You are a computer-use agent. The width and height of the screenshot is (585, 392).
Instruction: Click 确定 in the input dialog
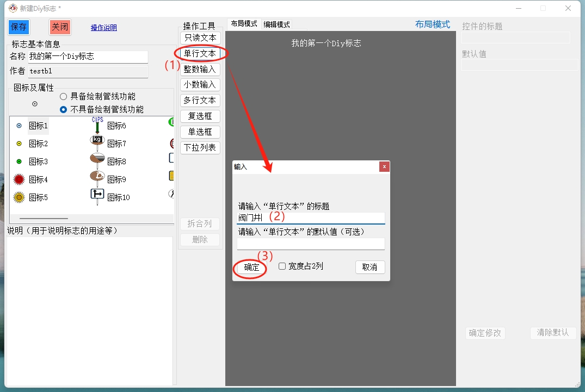tap(251, 267)
